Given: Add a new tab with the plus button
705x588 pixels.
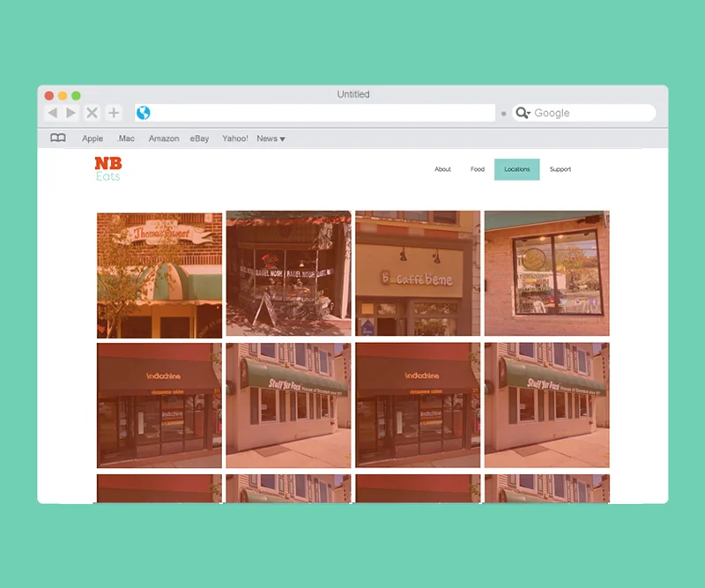Looking at the screenshot, I should tap(114, 113).
